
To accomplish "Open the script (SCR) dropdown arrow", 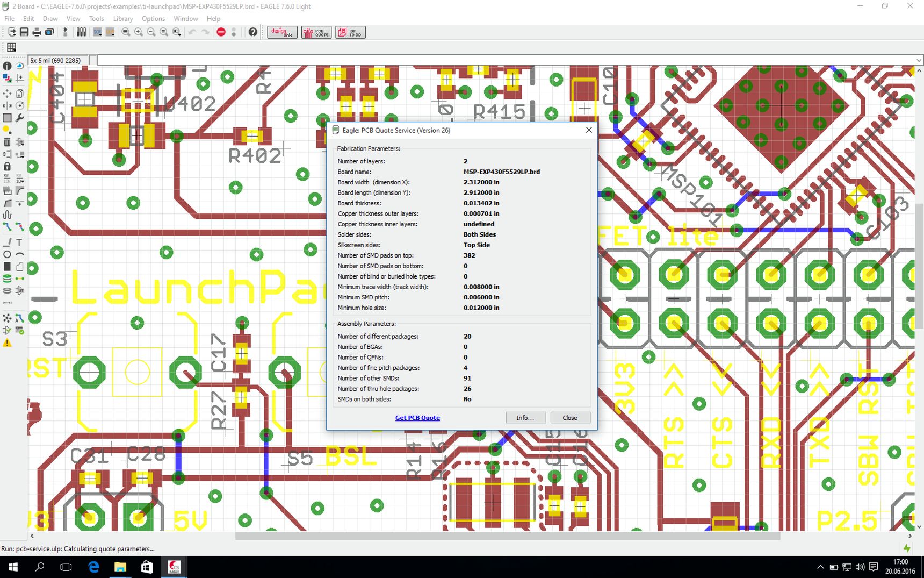I will click(100, 35).
